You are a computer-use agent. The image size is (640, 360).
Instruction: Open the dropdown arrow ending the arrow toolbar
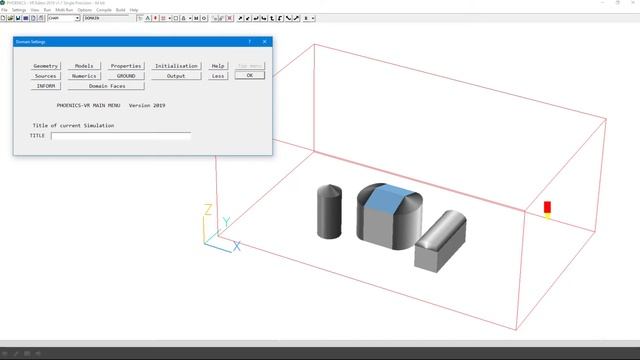[x=313, y=18]
